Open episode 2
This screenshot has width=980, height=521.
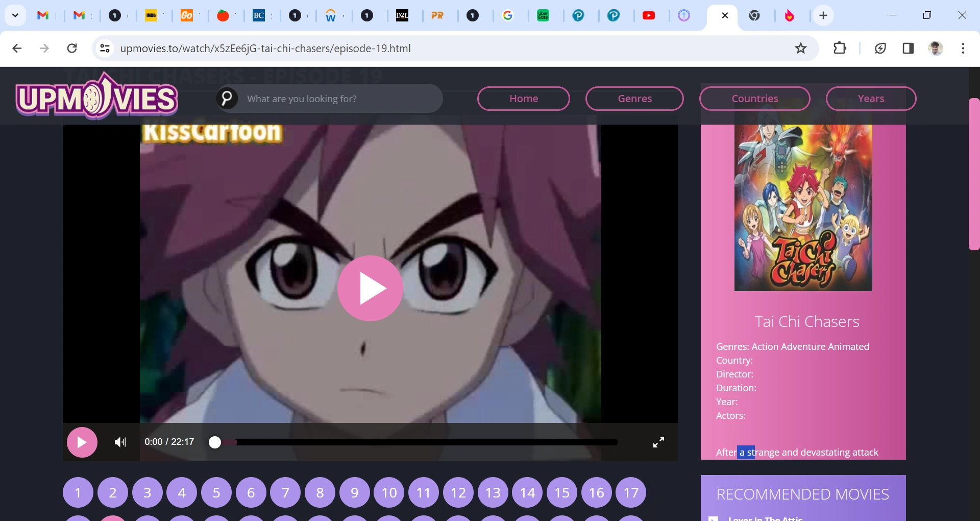pos(113,492)
